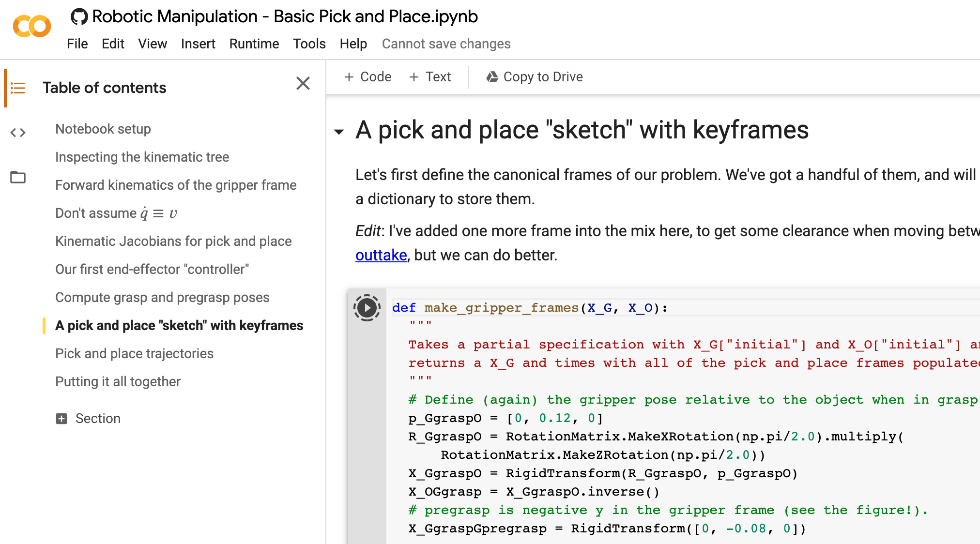Click the Cannot save changes notice

[x=446, y=44]
